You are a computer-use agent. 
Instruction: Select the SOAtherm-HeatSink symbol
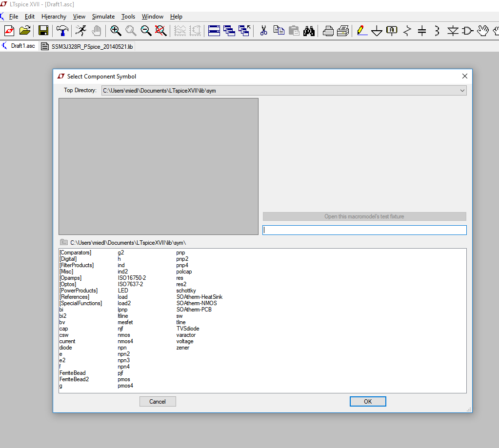199,297
